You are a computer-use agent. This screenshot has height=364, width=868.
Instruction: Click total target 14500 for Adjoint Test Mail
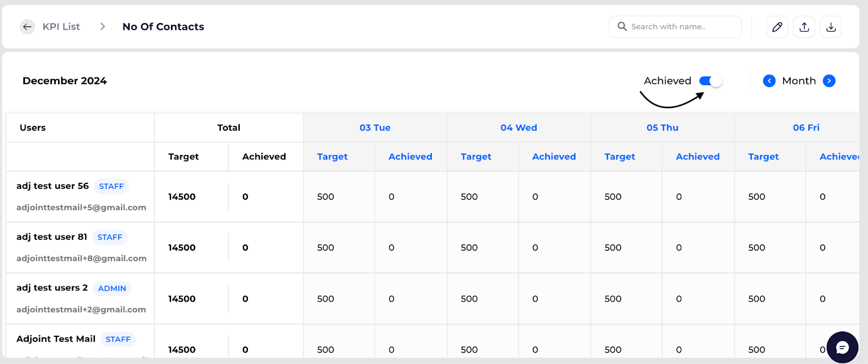(182, 350)
